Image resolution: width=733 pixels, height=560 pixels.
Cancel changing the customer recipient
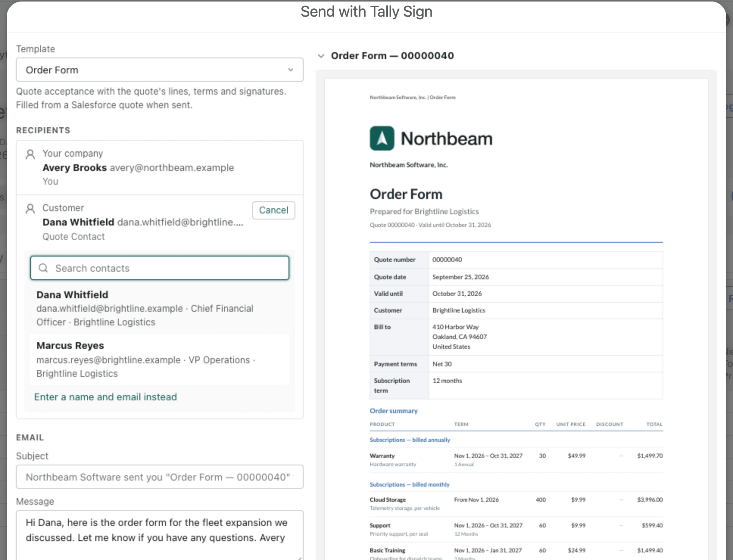coord(273,210)
